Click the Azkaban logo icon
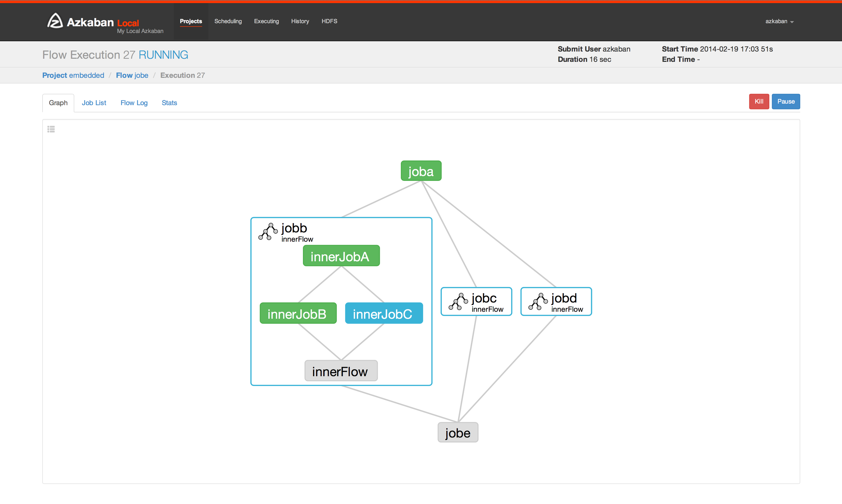 tap(54, 21)
